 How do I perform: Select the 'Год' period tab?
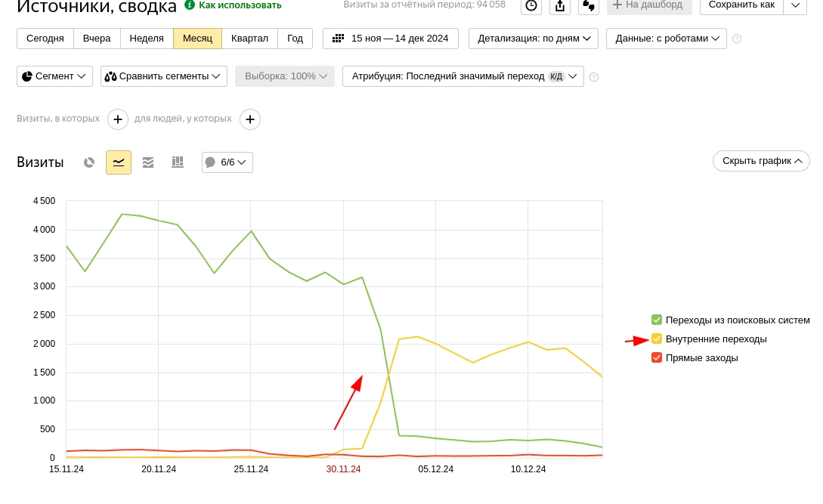pos(295,39)
